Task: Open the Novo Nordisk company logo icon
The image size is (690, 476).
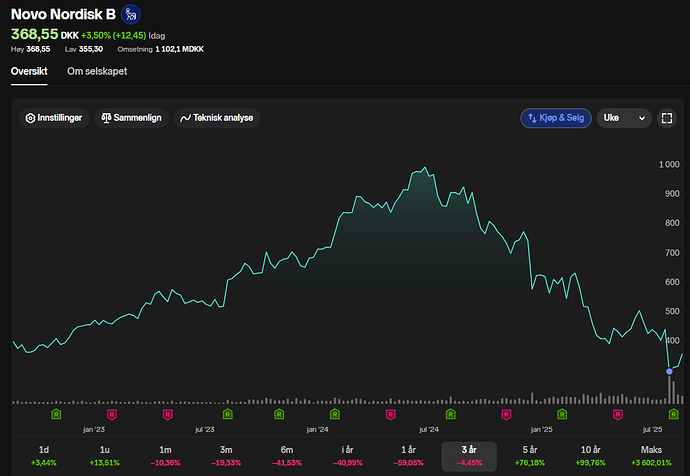Action: coord(131,14)
